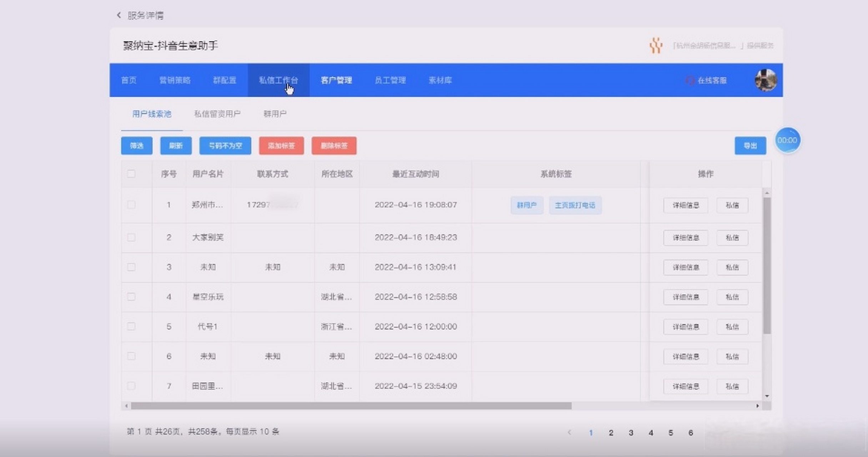The width and height of the screenshot is (868, 457).
Task: Check the checkbox for row 1 郑州市
Action: [132, 205]
